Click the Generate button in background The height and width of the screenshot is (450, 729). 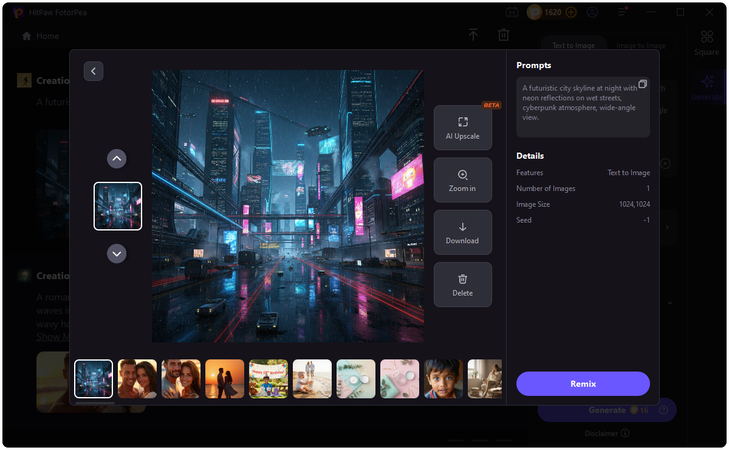pyautogui.click(x=607, y=410)
